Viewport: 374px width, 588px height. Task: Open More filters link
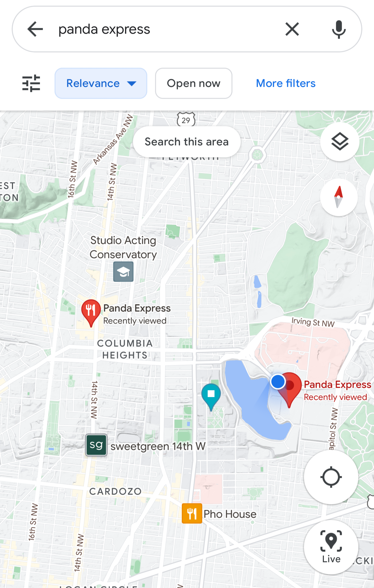pos(286,83)
